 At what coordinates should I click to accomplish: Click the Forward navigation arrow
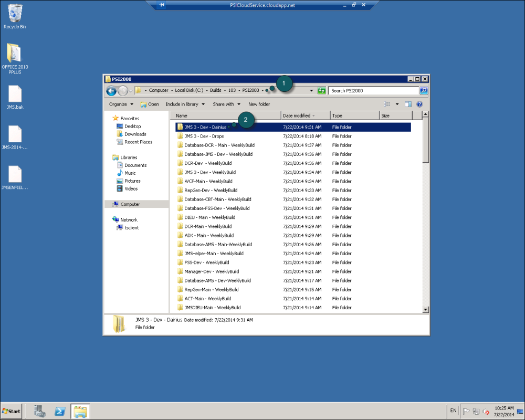123,91
